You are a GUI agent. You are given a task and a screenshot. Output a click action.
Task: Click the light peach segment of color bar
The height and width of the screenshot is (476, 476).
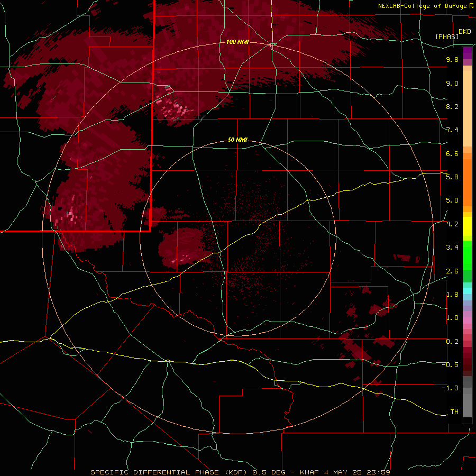467,108
